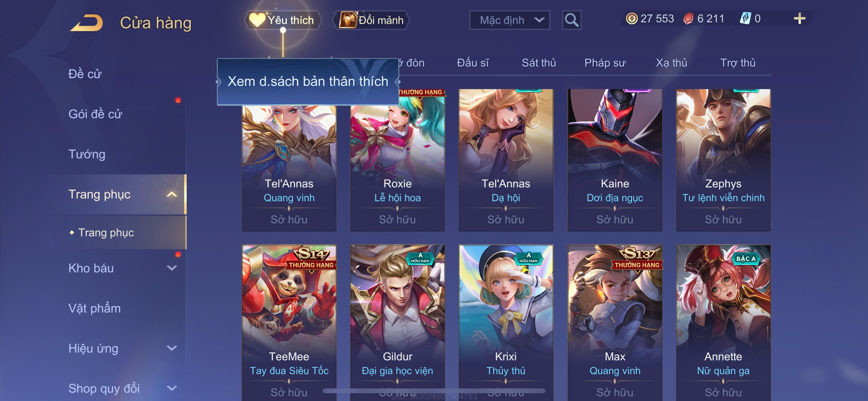The width and height of the screenshot is (868, 401).
Task: Select the Xạ thủ role tab
Action: (671, 63)
